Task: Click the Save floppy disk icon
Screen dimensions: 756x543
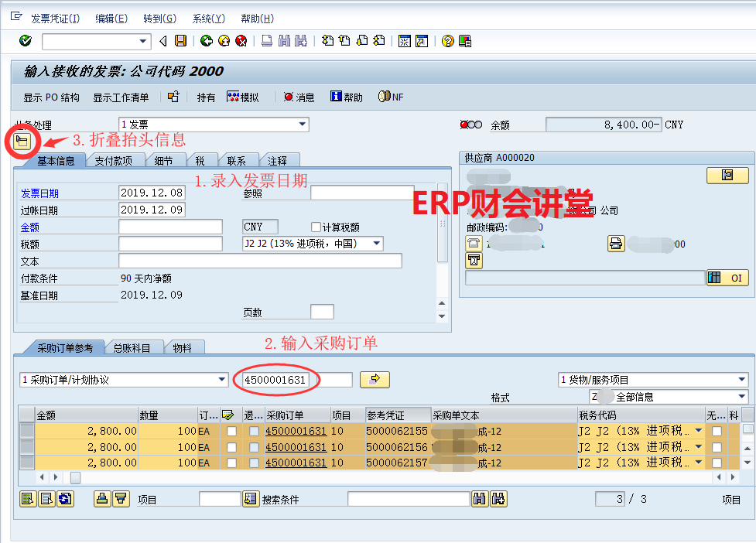Action: (x=180, y=41)
